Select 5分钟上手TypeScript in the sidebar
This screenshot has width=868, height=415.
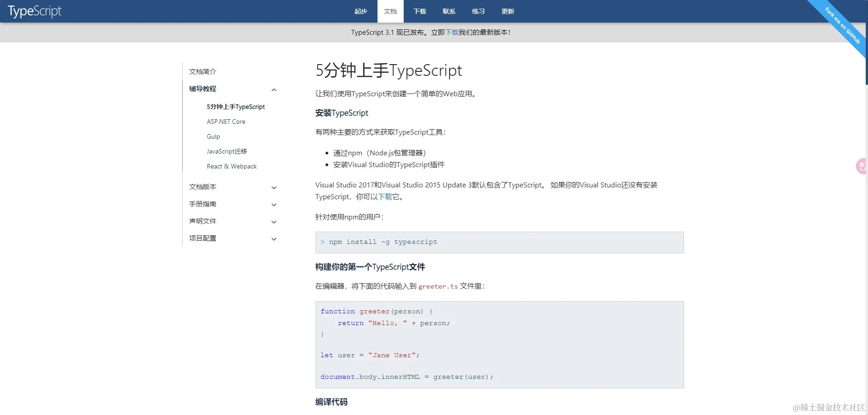click(x=236, y=107)
